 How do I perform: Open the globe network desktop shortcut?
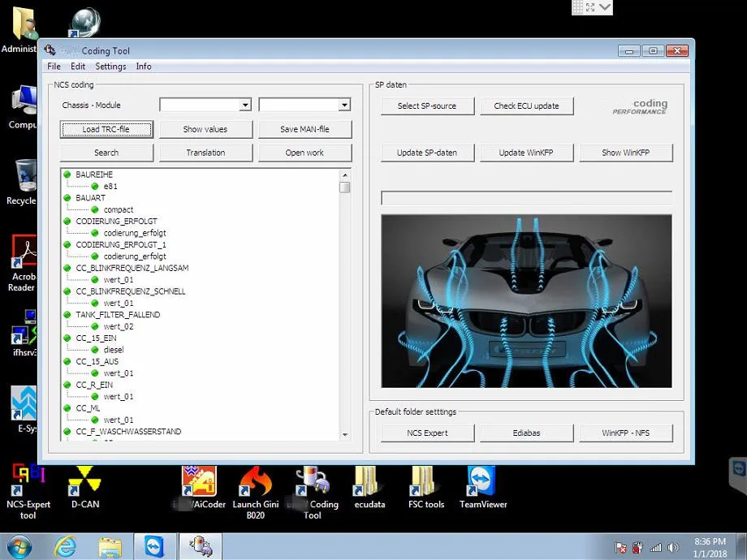(x=84, y=23)
